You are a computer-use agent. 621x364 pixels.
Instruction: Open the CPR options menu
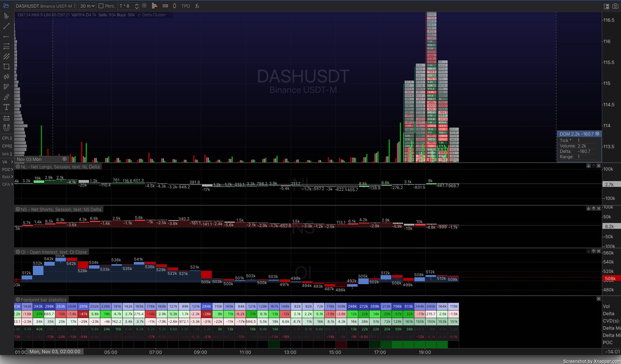click(x=11, y=146)
